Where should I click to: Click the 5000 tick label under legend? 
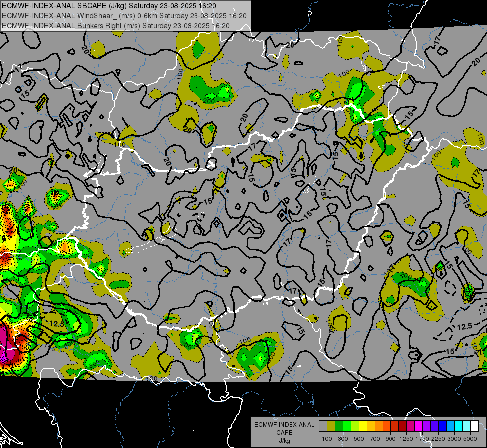click(470, 439)
